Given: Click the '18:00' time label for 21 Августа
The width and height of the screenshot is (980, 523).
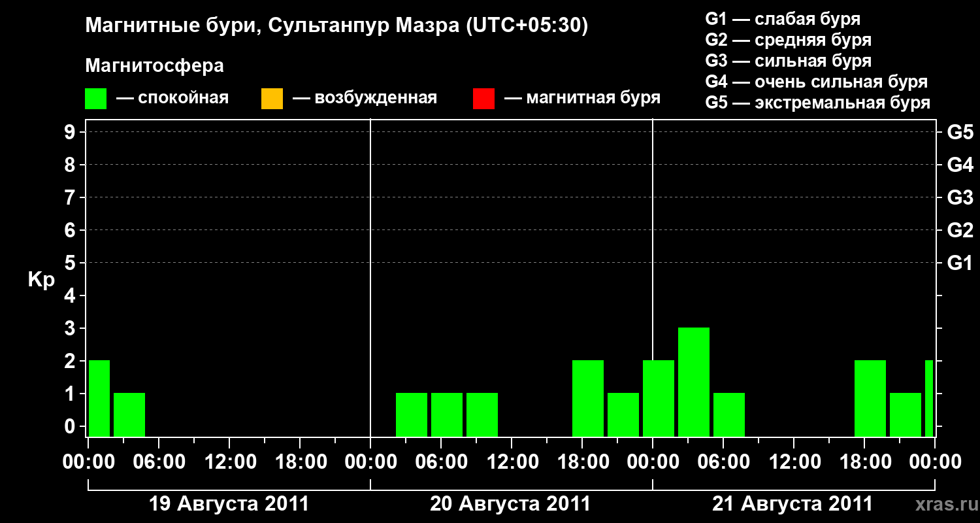Looking at the screenshot, I should click(864, 462).
